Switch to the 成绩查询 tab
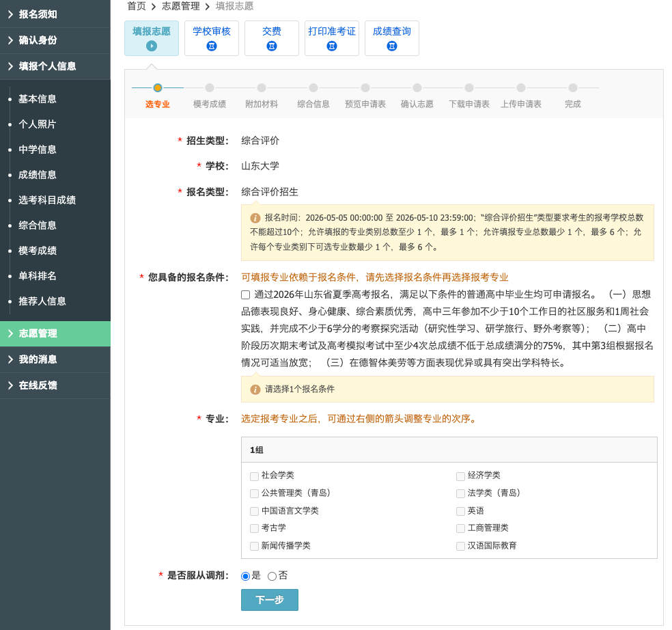The height and width of the screenshot is (630, 672). pyautogui.click(x=392, y=38)
